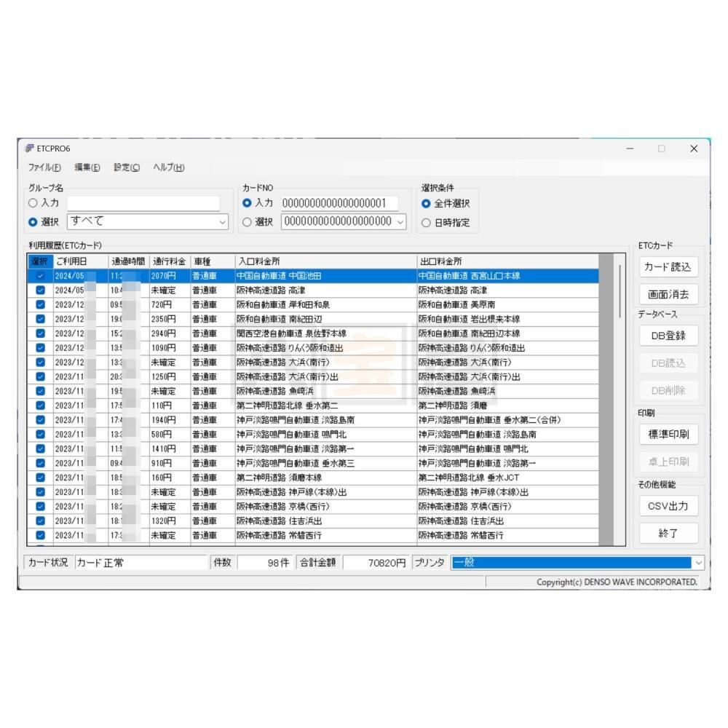Click the カード読込 button

[668, 267]
